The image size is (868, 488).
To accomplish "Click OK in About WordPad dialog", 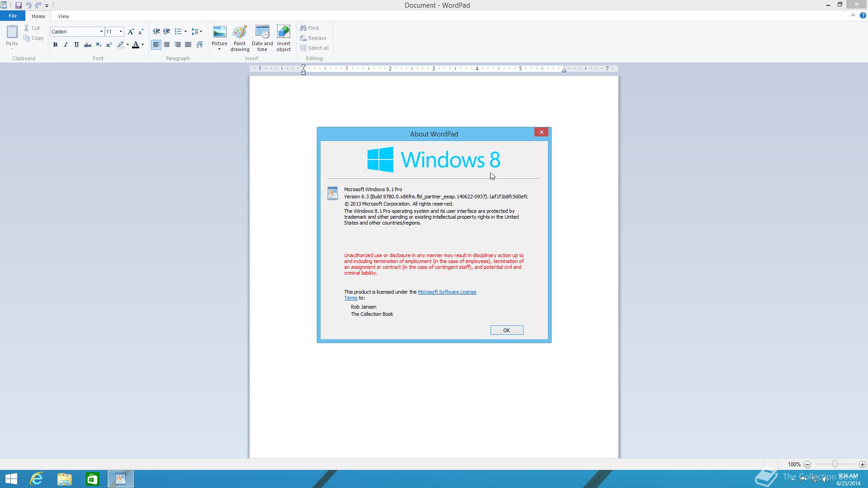I will [x=507, y=330].
